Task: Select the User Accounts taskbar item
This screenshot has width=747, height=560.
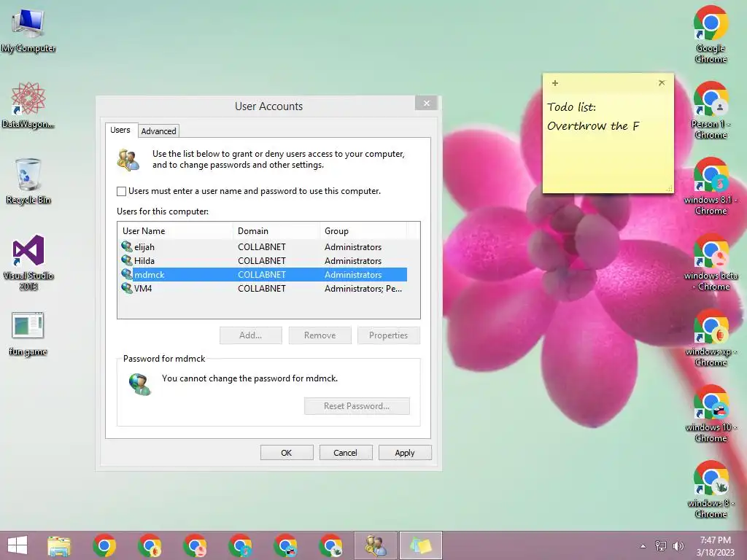Action: coord(376,545)
